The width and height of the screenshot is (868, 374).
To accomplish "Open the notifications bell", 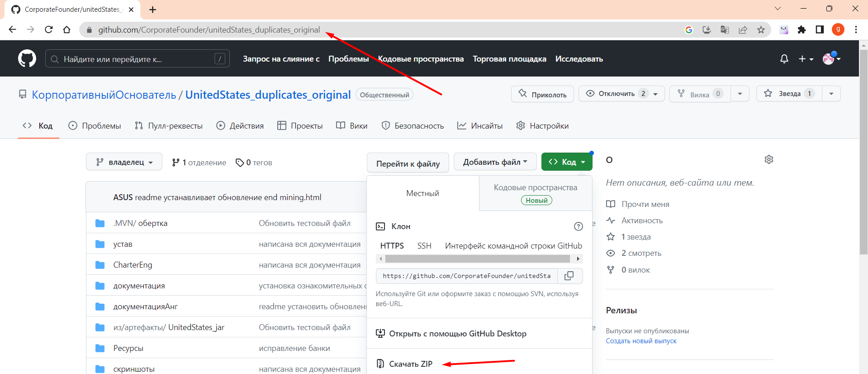I will (x=784, y=59).
